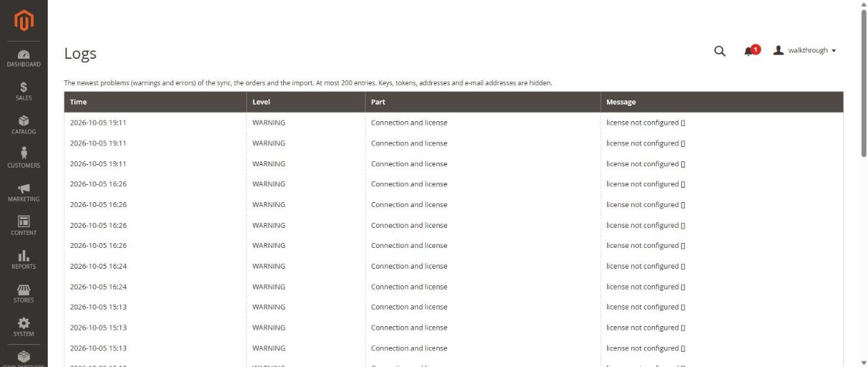Image resolution: width=868 pixels, height=367 pixels.
Task: Click the logs description paragraph
Action: point(308,83)
